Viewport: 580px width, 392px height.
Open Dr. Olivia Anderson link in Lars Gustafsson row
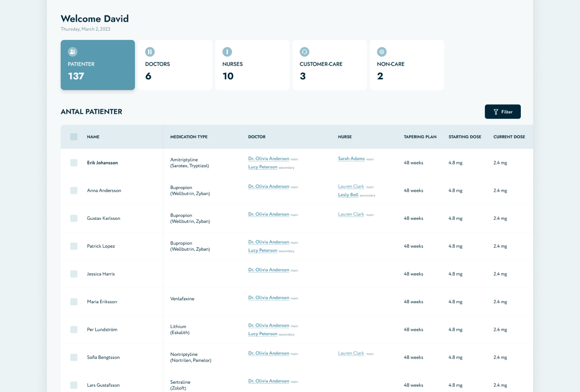pyautogui.click(x=269, y=381)
